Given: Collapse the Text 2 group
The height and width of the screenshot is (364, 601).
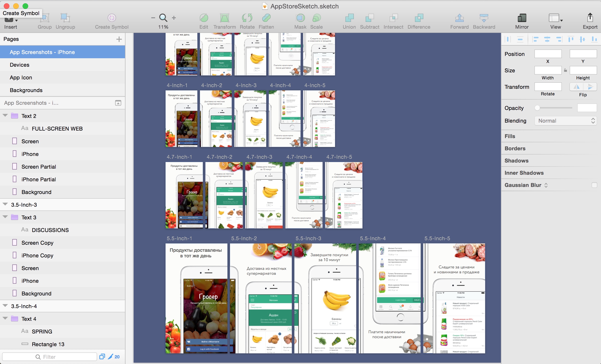Looking at the screenshot, I should (5, 116).
